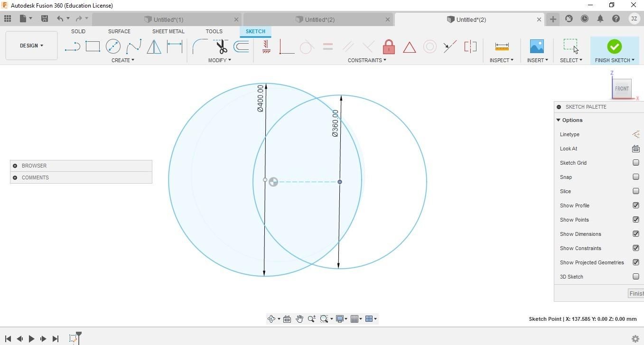Open the CREATE dropdown menu
The height and width of the screenshot is (345, 644).
pos(122,60)
